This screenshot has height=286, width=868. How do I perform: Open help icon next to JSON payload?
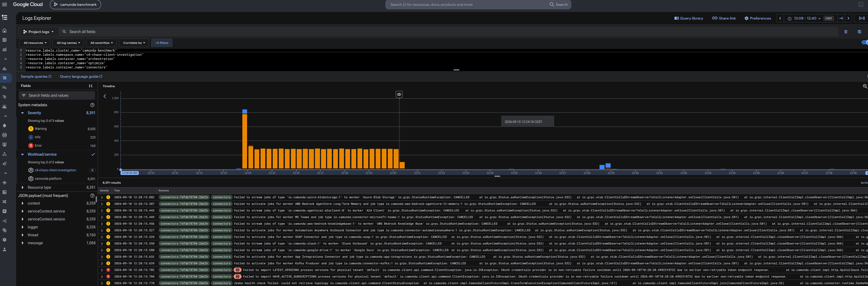pyautogui.click(x=92, y=196)
